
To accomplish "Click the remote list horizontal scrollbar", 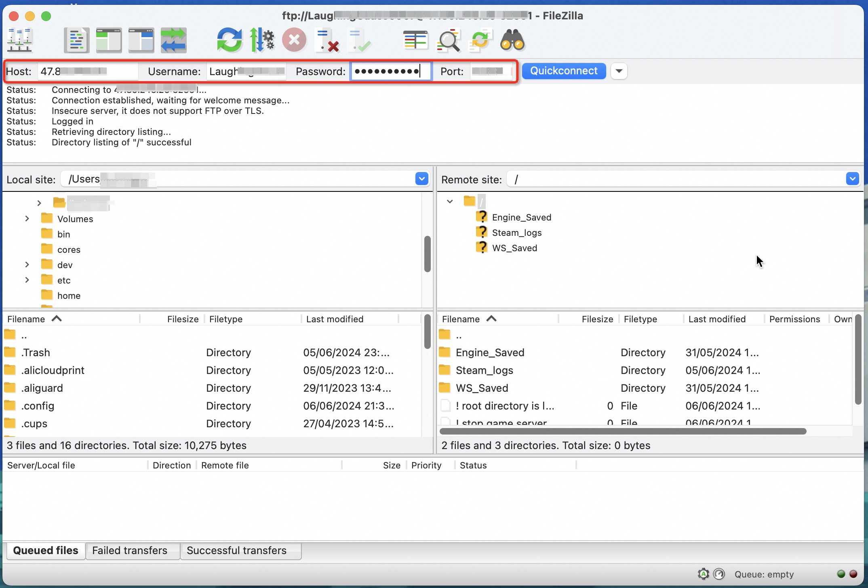I will (x=622, y=431).
